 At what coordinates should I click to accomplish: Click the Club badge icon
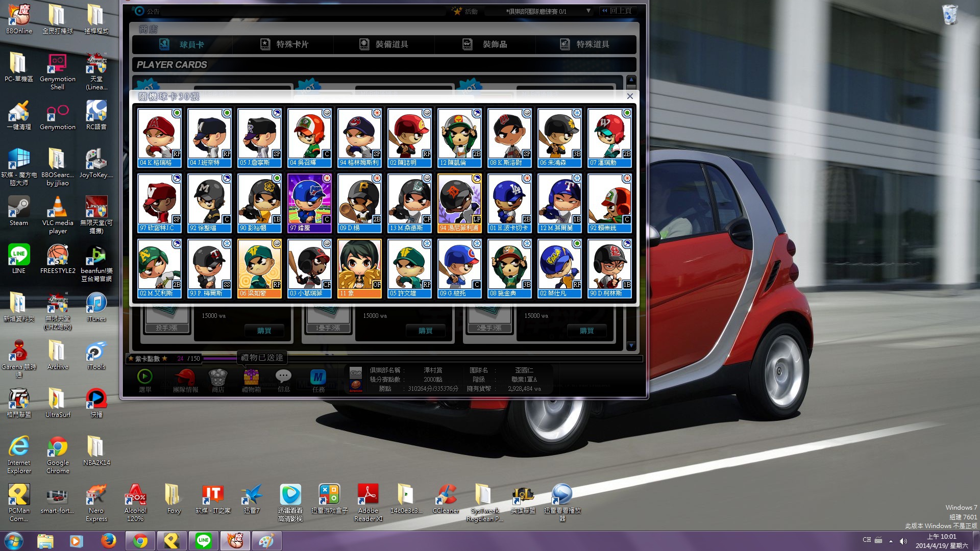pyautogui.click(x=356, y=373)
